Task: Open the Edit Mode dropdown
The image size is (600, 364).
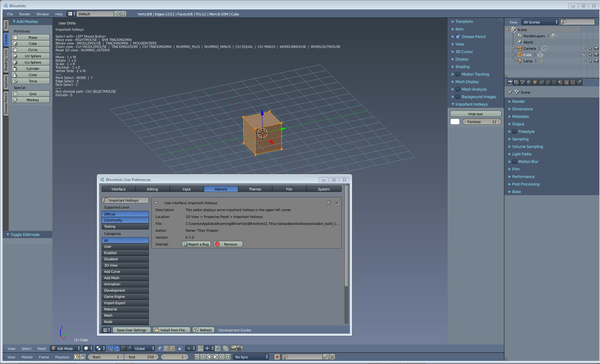Action: click(66, 349)
